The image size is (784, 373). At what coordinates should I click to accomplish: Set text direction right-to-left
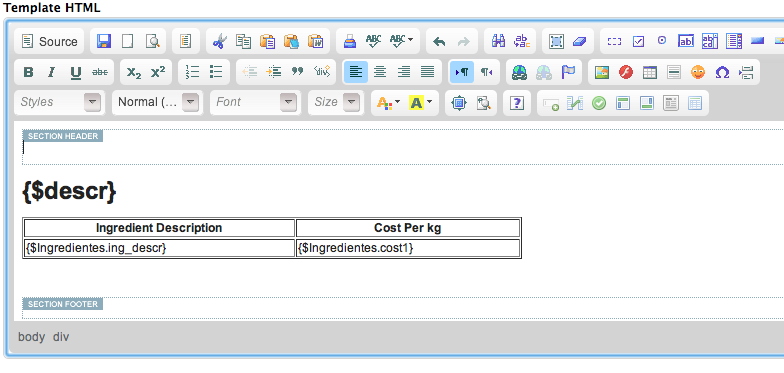coord(486,72)
